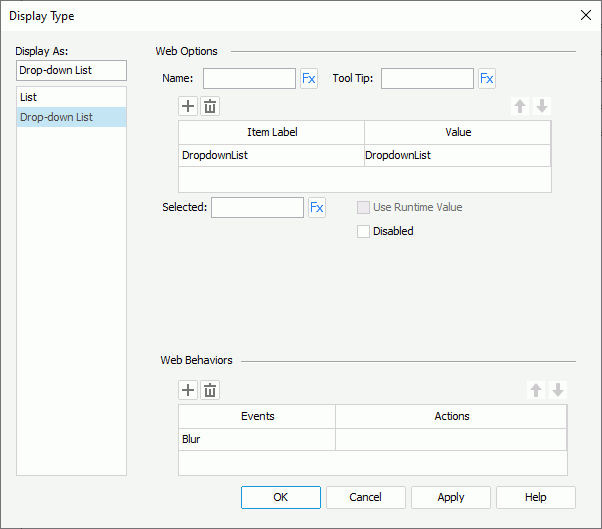The width and height of the screenshot is (602, 529).
Task: Click the Display As text box
Action: tap(71, 70)
